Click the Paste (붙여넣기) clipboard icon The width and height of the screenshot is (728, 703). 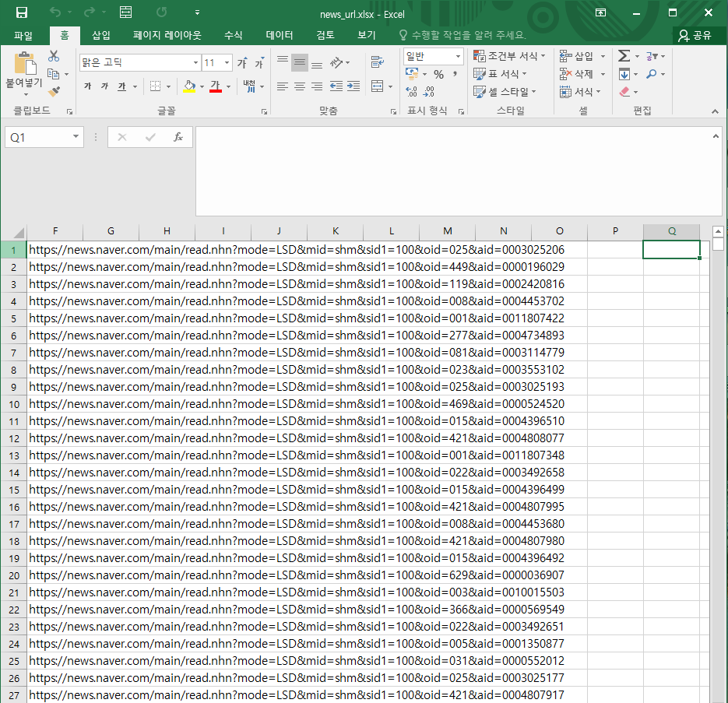pyautogui.click(x=25, y=64)
